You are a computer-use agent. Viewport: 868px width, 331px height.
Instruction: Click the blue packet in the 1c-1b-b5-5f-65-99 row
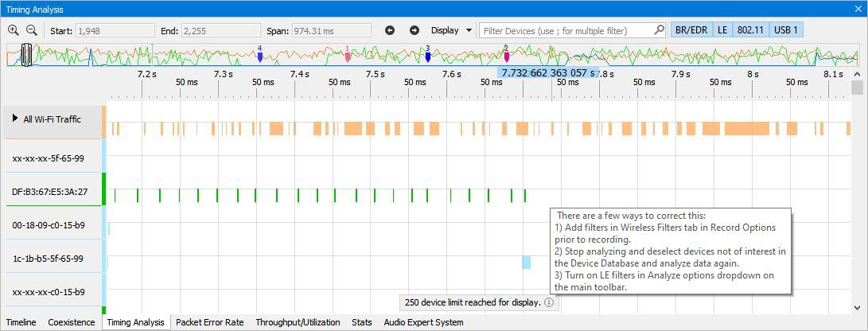[x=527, y=263]
